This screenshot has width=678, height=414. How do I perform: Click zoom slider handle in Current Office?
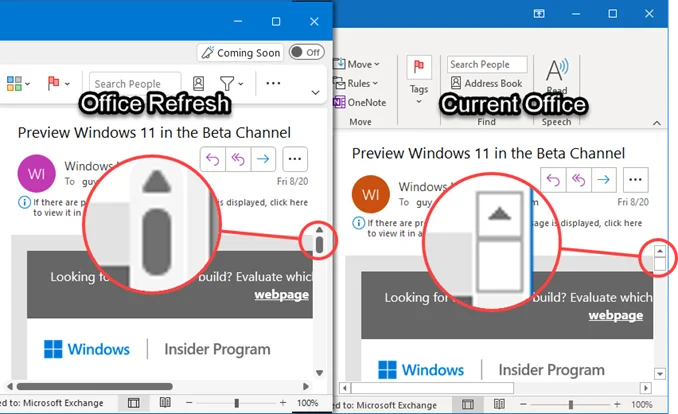click(571, 405)
